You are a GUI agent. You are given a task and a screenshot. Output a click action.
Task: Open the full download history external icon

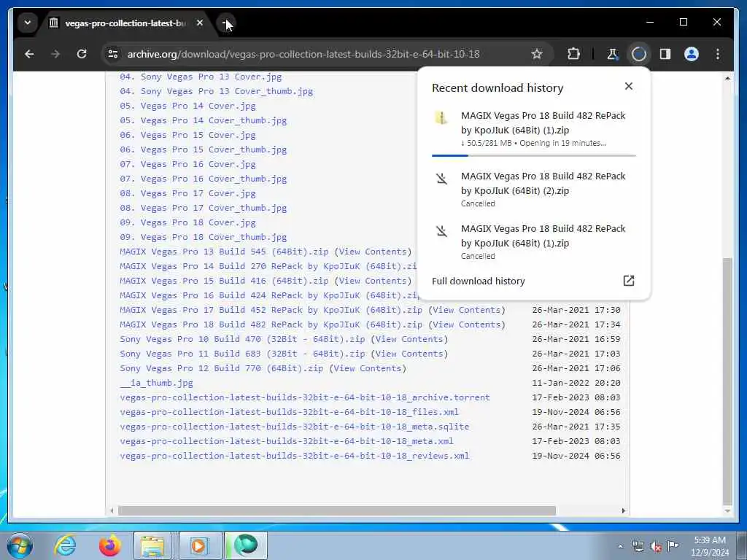pos(629,281)
